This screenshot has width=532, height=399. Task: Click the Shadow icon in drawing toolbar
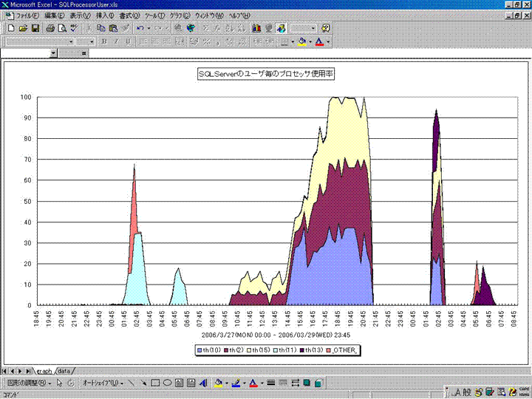[x=307, y=383]
